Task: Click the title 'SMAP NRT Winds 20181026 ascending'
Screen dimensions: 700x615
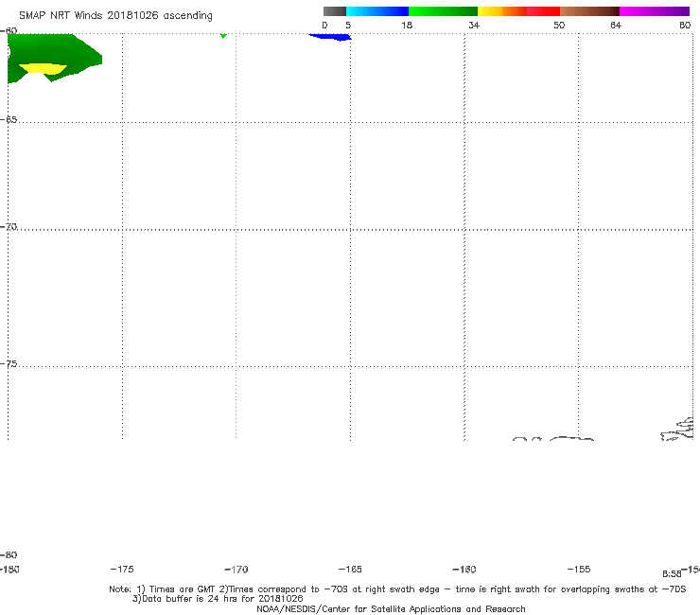Action: click(x=115, y=15)
